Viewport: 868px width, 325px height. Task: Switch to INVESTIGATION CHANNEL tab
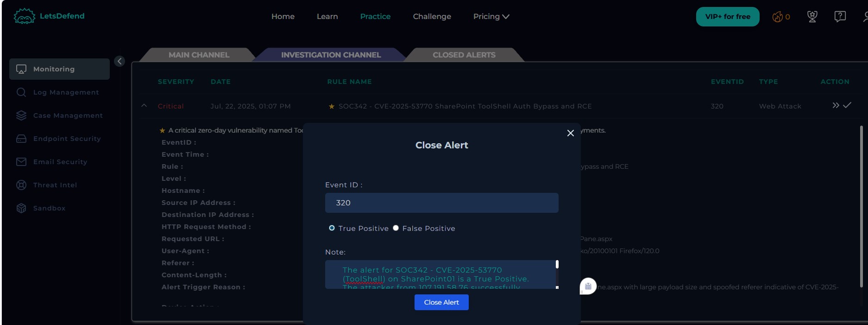coord(331,55)
